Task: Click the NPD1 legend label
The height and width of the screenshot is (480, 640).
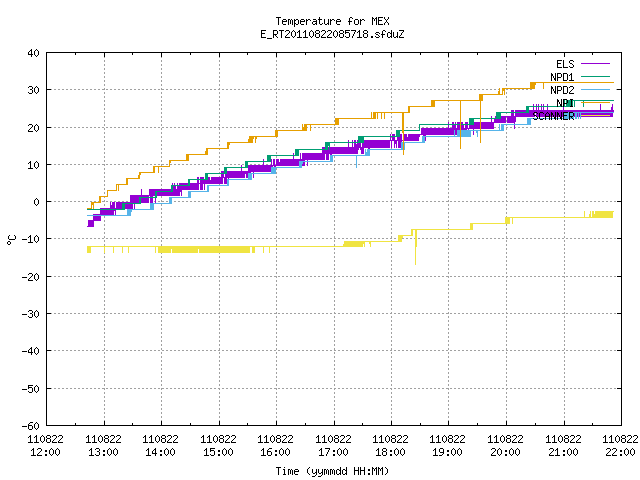Action: [x=562, y=77]
